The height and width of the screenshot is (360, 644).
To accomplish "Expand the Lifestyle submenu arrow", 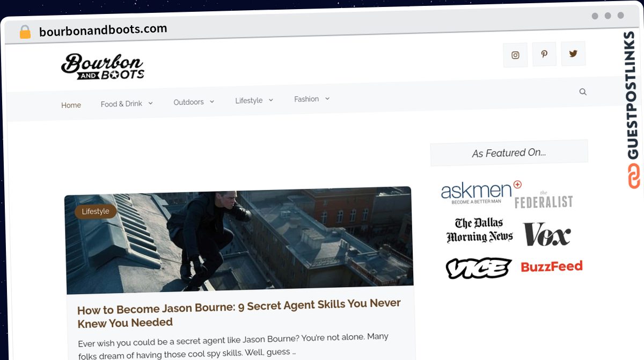I will pyautogui.click(x=270, y=100).
